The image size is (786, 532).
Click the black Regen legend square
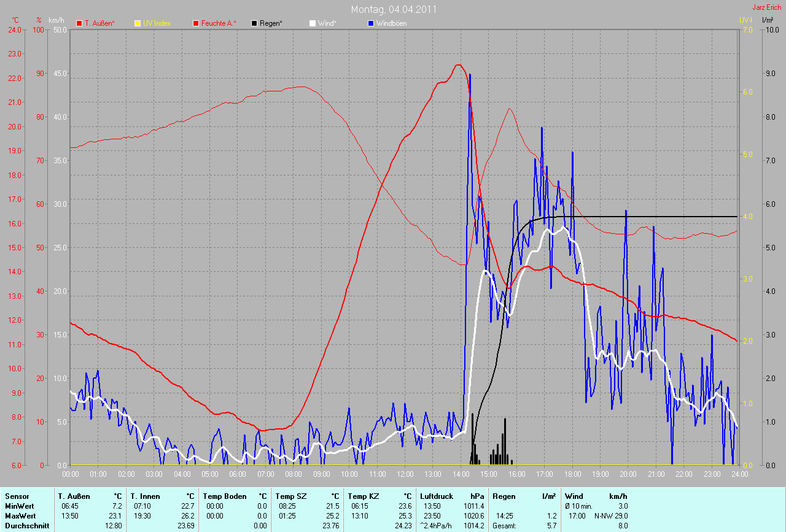coord(254,23)
